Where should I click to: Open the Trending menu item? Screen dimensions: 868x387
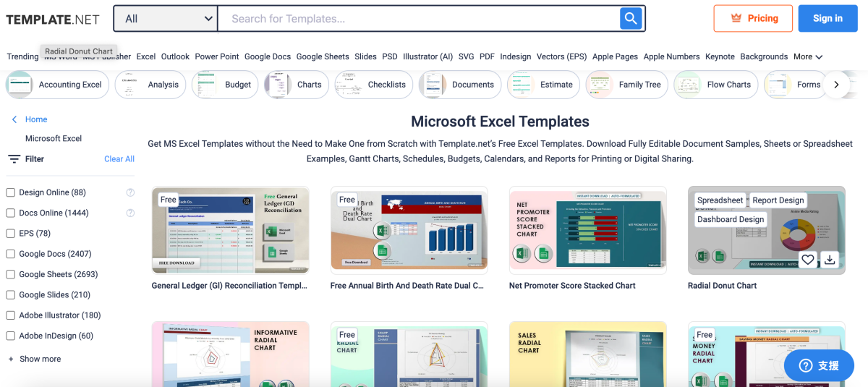pos(22,56)
